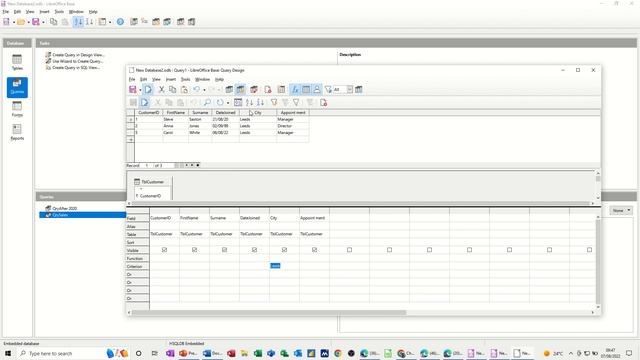The height and width of the screenshot is (360, 640).
Task: Open the Forms section in Database sidebar
Action: 17,109
